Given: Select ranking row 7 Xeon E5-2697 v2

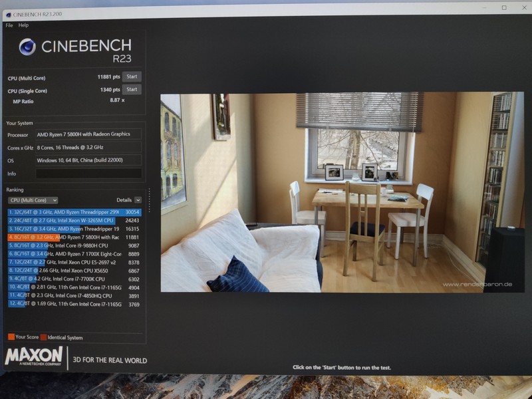Looking at the screenshot, I should [74, 263].
